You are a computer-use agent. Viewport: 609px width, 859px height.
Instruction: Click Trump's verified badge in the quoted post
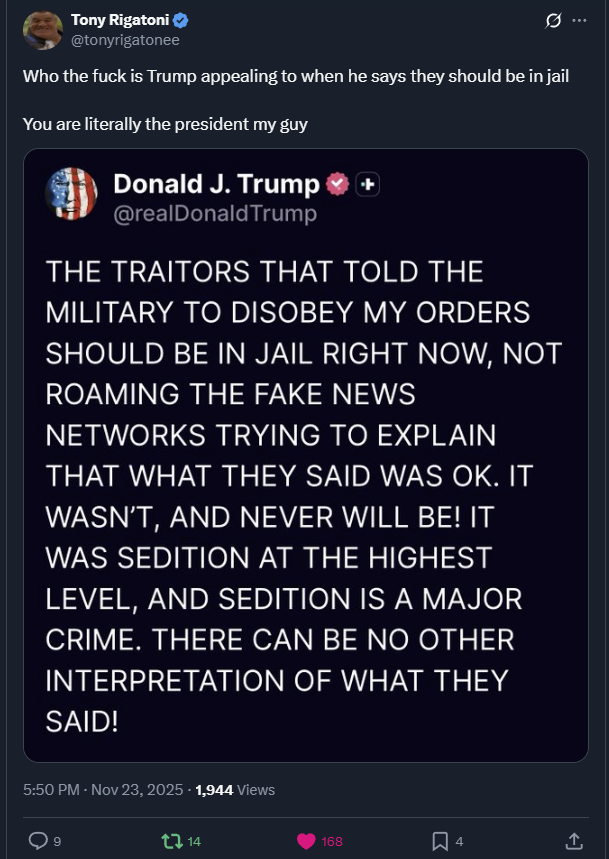click(338, 184)
